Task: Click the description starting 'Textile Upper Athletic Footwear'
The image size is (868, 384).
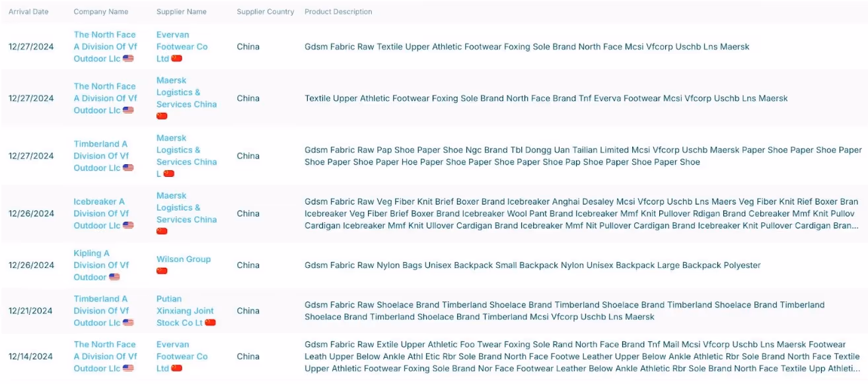Action: coord(546,98)
